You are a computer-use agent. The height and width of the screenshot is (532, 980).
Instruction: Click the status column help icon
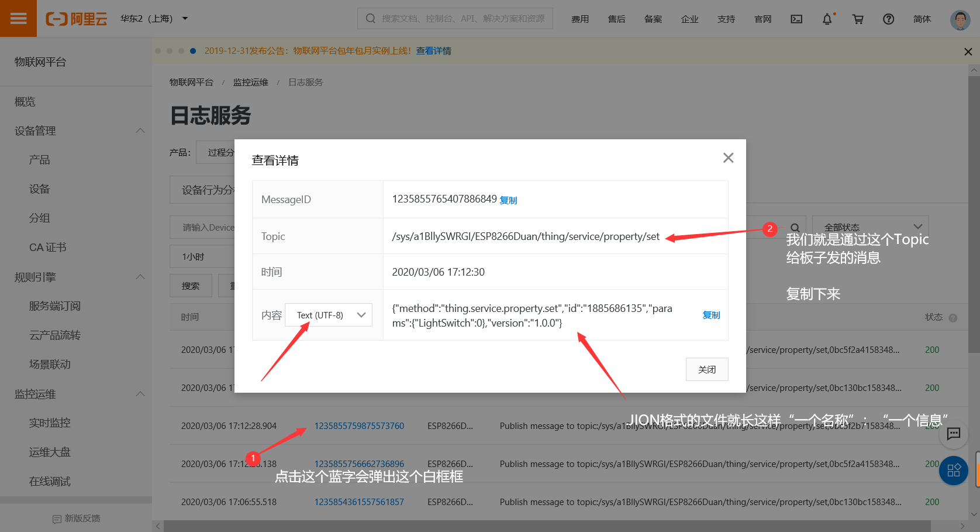point(953,318)
